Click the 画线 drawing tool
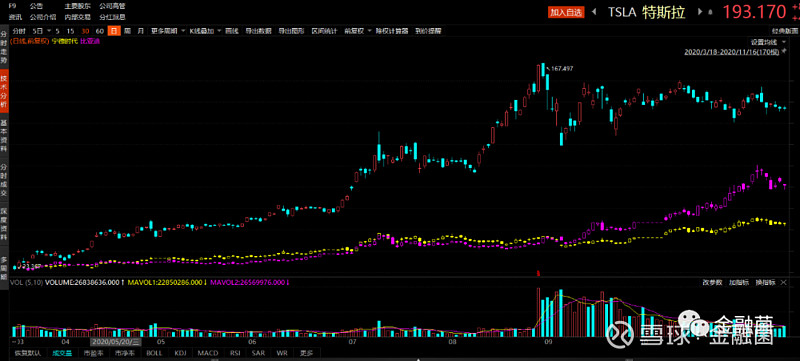The image size is (800, 361). point(232,31)
